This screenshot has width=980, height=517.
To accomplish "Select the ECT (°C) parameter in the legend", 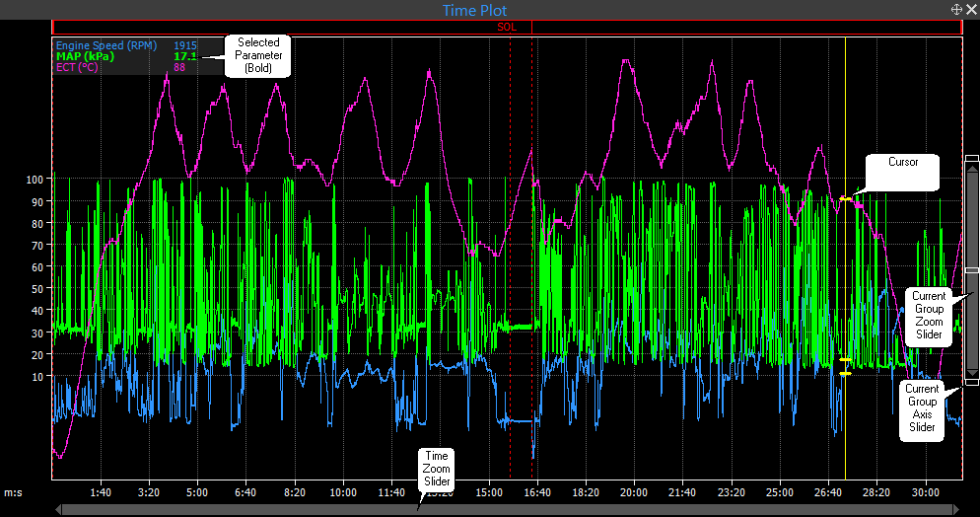I will tap(77, 67).
